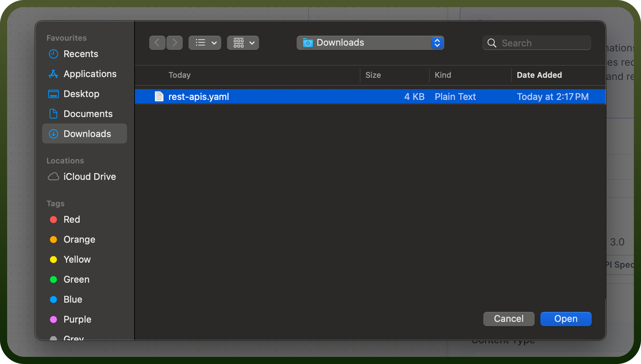Sort files by the Date Added column

coord(539,75)
